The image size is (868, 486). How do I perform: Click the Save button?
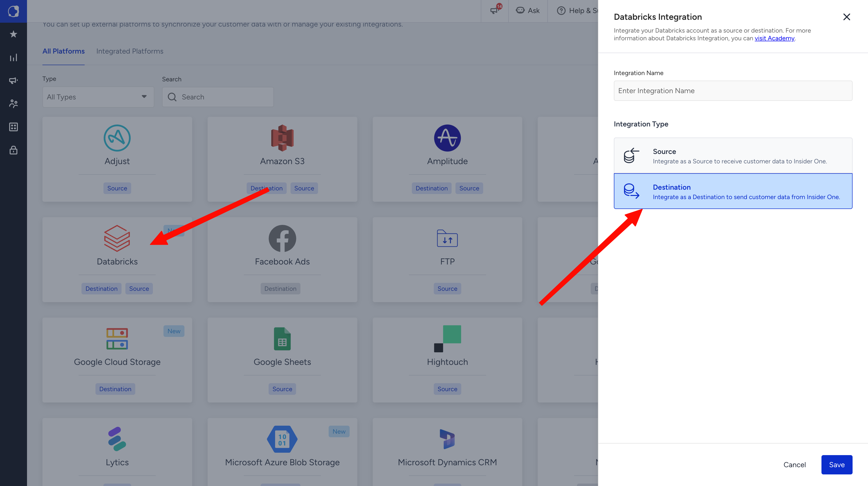coord(837,465)
